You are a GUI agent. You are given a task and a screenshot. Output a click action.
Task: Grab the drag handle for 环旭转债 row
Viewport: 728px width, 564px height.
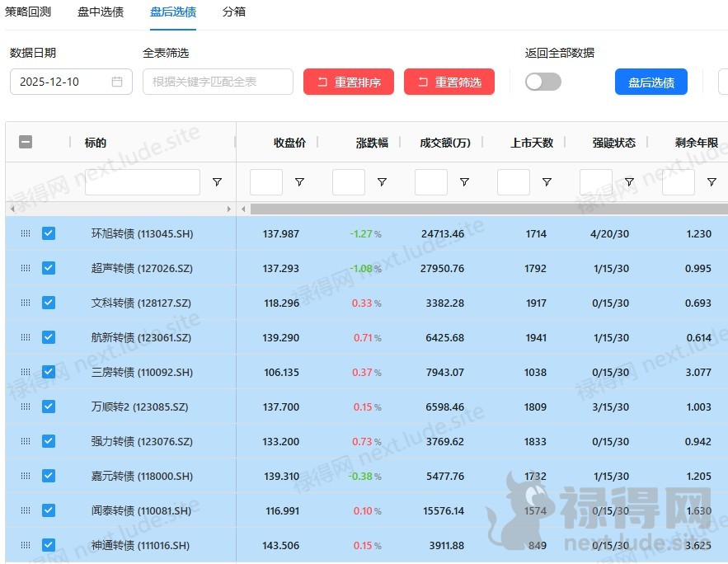pyautogui.click(x=26, y=233)
